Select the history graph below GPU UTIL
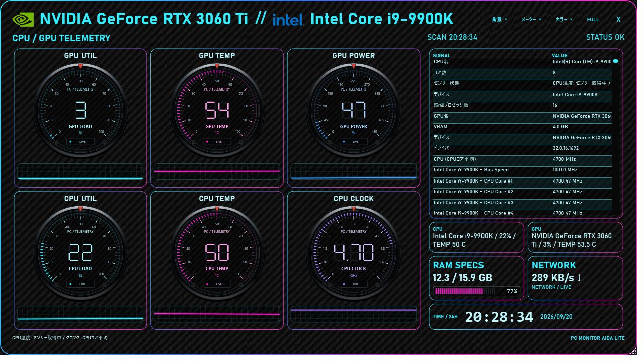644x362 pixels. point(80,171)
